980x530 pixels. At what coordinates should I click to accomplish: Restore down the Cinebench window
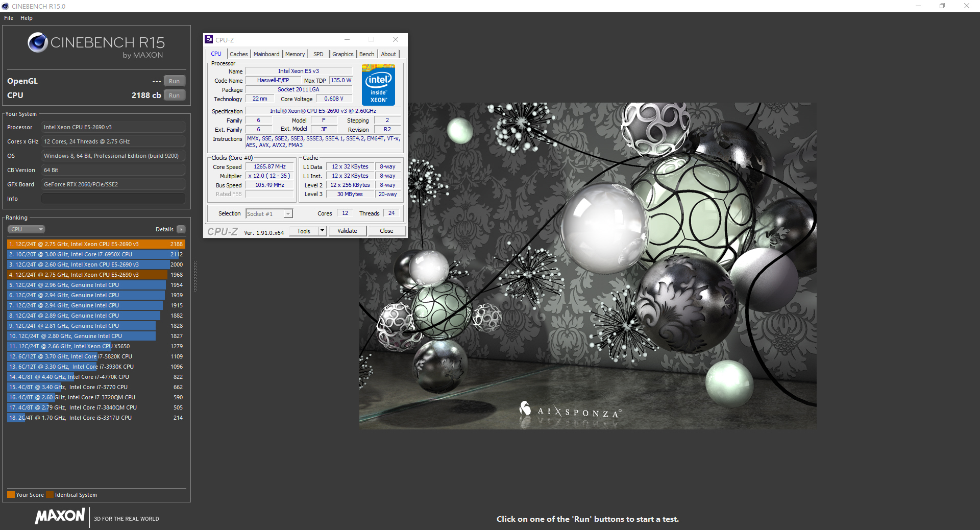[x=942, y=6]
